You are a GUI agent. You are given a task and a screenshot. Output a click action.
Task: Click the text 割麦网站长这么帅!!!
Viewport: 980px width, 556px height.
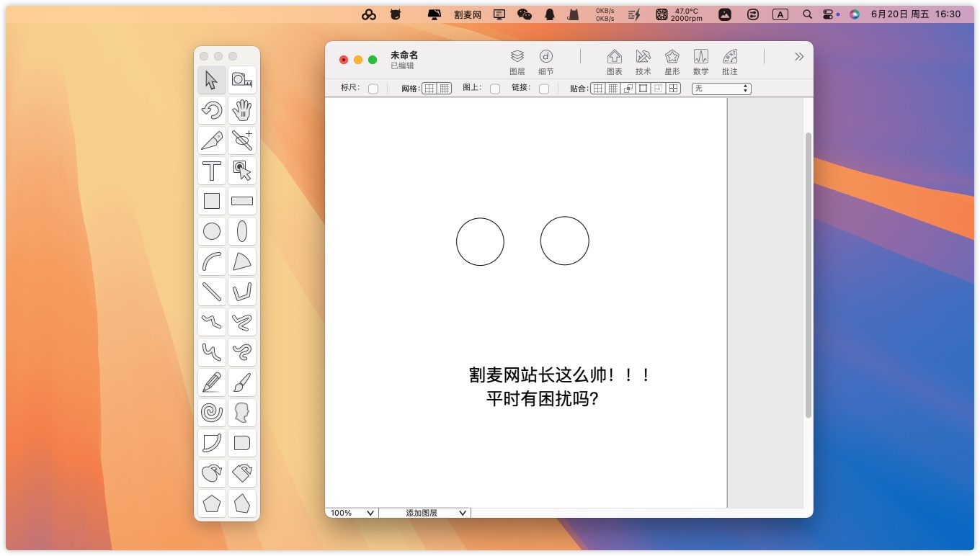click(560, 375)
